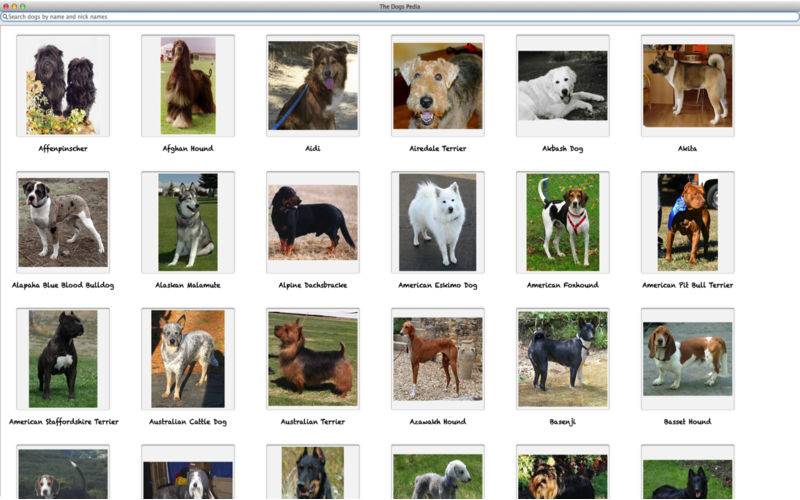800x500 pixels.
Task: Select the Akbash Dog image
Action: point(562,86)
